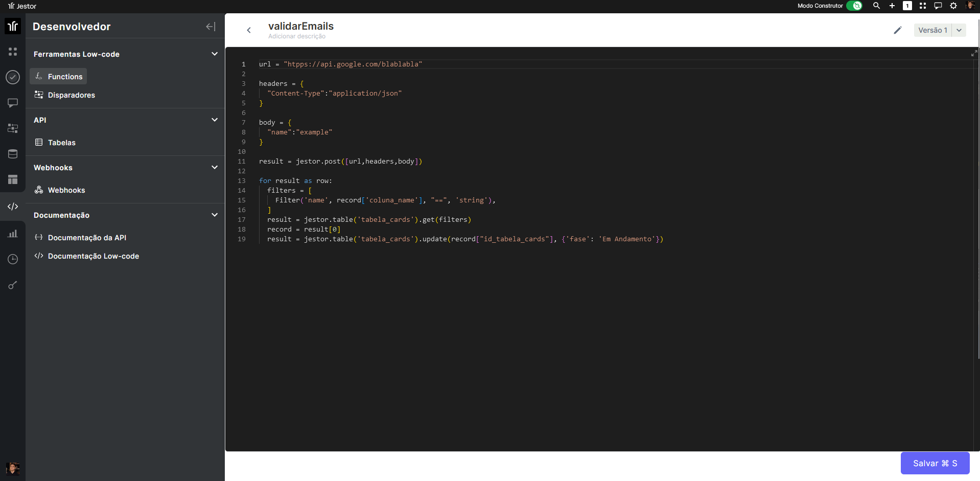Toggle the Modo Construtor switch
Screen dimensions: 980x481
854,6
